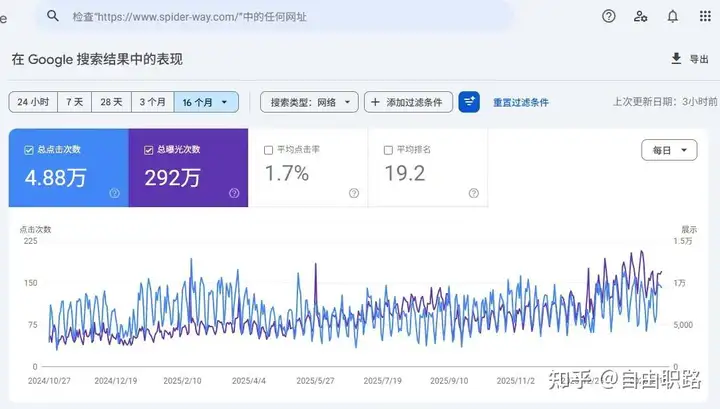Click the 292万 total impressions value
This screenshot has width=720, height=409.
172,177
